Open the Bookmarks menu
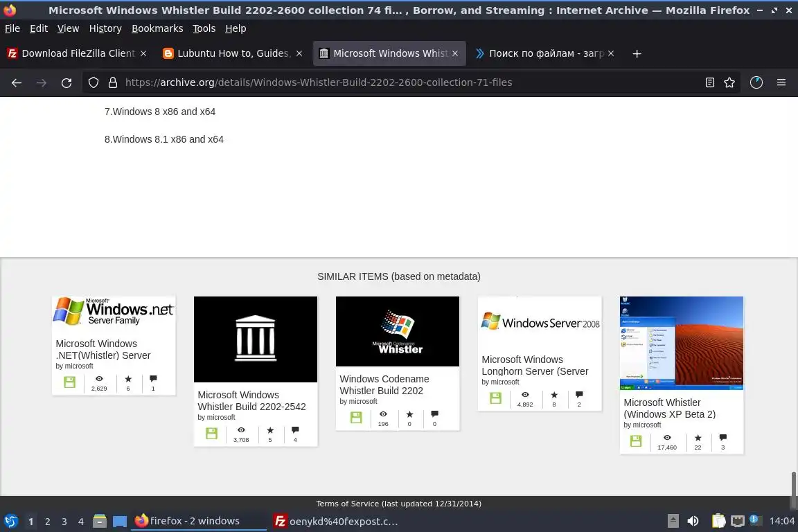Screen dimensions: 798x532 coord(157,28)
